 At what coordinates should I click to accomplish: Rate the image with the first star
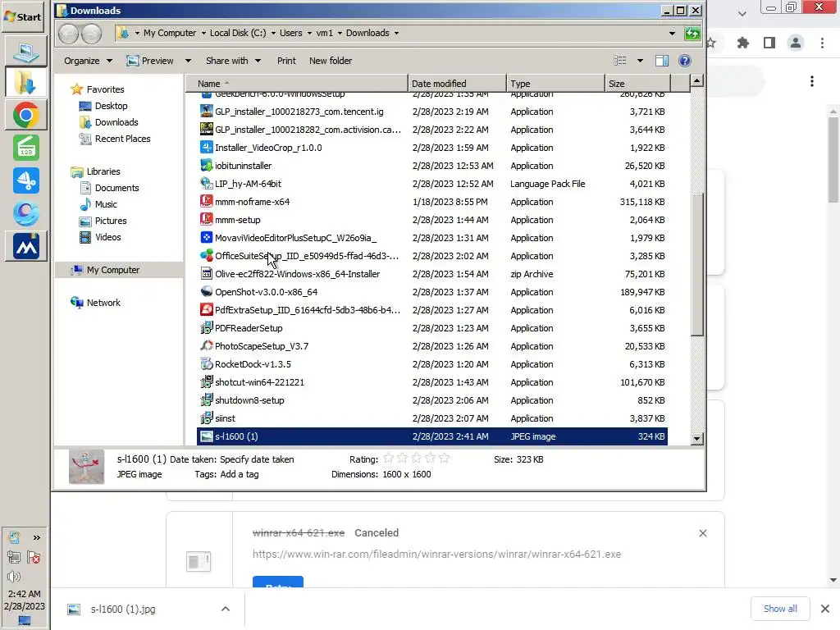pos(388,459)
